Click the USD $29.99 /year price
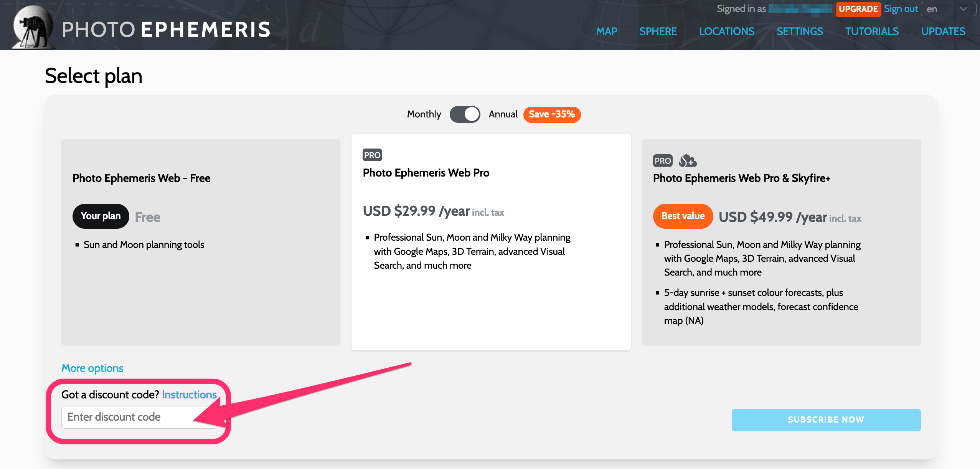The image size is (980, 469). tap(416, 211)
